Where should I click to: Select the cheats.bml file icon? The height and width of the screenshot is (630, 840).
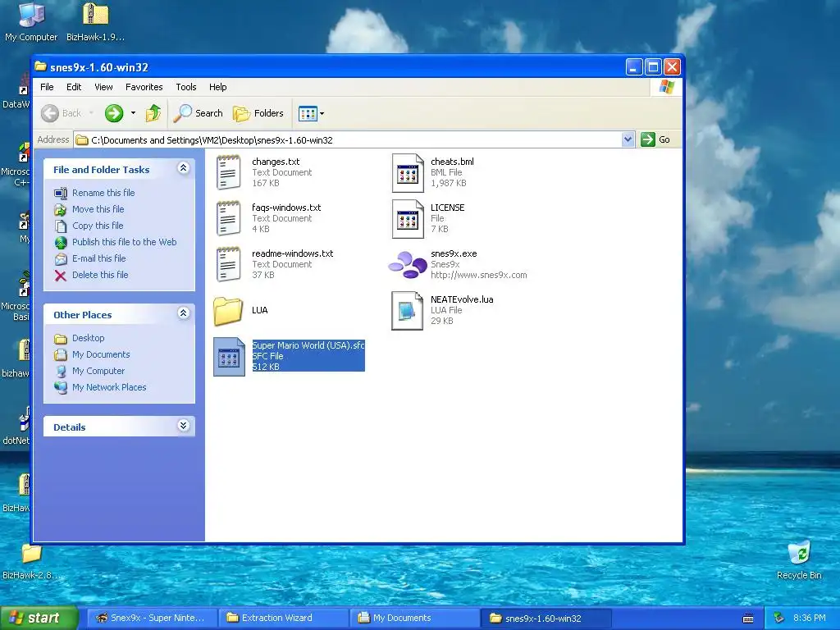408,172
